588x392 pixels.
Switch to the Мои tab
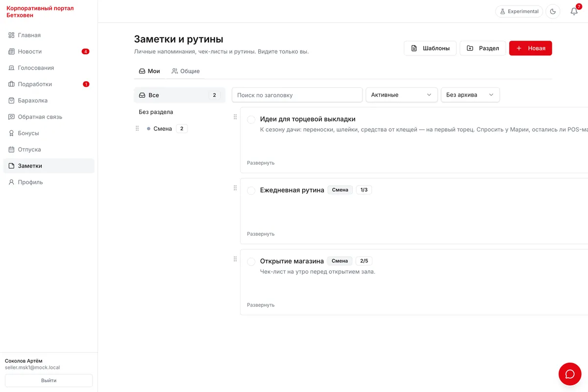point(149,71)
